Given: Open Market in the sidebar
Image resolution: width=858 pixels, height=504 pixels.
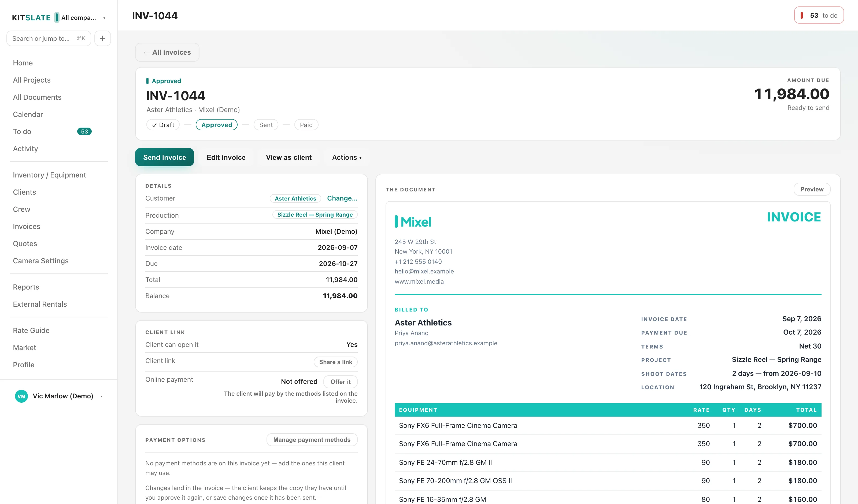Looking at the screenshot, I should [24, 347].
